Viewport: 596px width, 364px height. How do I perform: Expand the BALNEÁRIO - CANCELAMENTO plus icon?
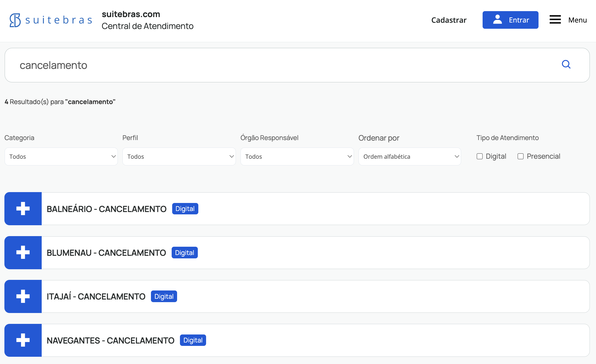click(23, 209)
